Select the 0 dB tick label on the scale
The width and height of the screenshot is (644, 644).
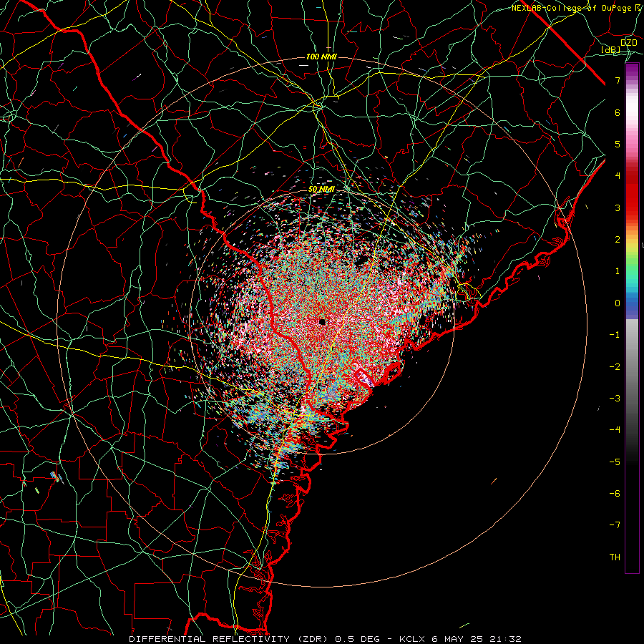tap(618, 303)
